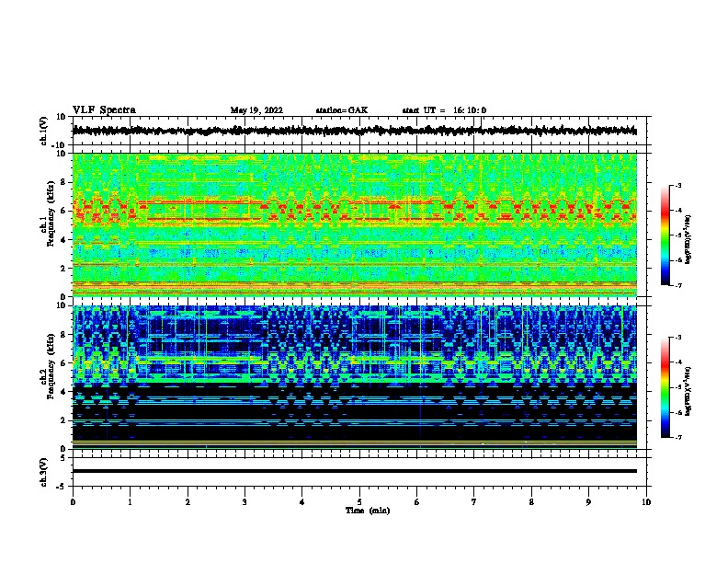Click the "-10" tick on ch.1(V) axis
Image resolution: width=728 pixels, height=563 pixels.
tap(60, 145)
